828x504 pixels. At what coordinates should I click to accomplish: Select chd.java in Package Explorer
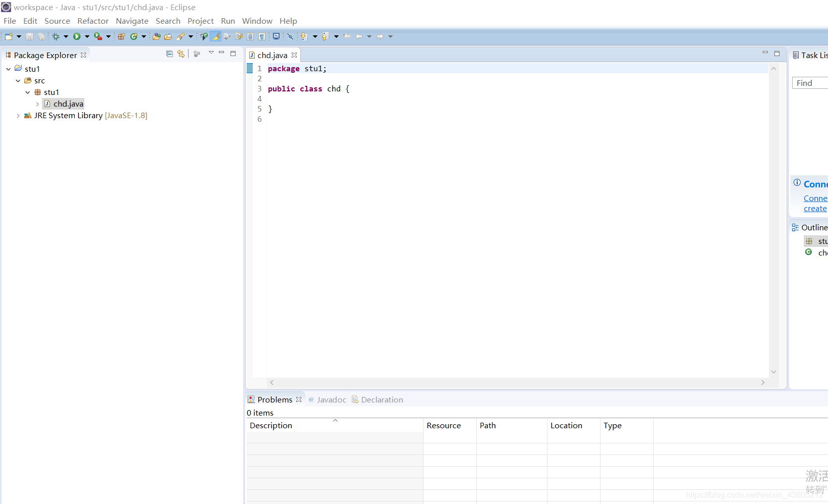point(64,104)
